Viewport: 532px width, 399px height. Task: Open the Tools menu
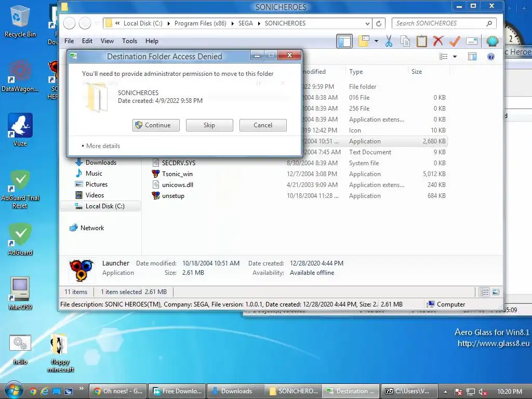[129, 41]
